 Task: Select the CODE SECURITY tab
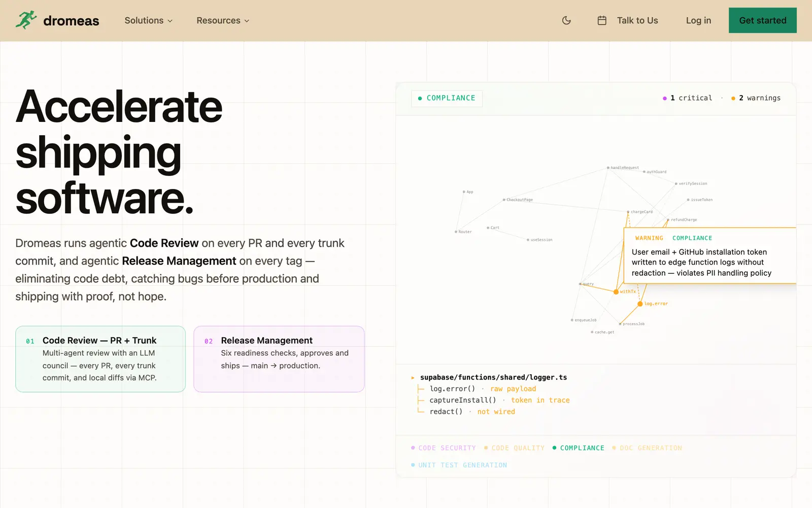pyautogui.click(x=444, y=448)
